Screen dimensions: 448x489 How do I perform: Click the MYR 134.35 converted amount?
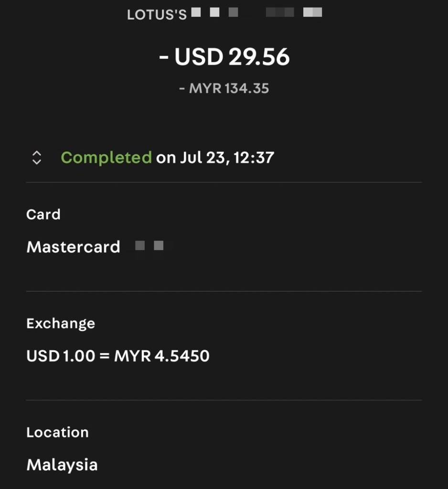tap(229, 88)
